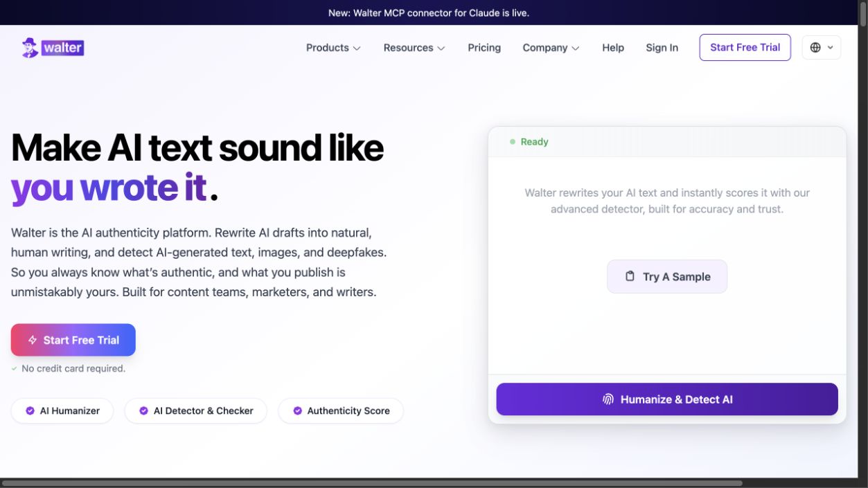Expand the Company menu chevron
Image resolution: width=868 pixels, height=488 pixels.
[x=576, y=48]
